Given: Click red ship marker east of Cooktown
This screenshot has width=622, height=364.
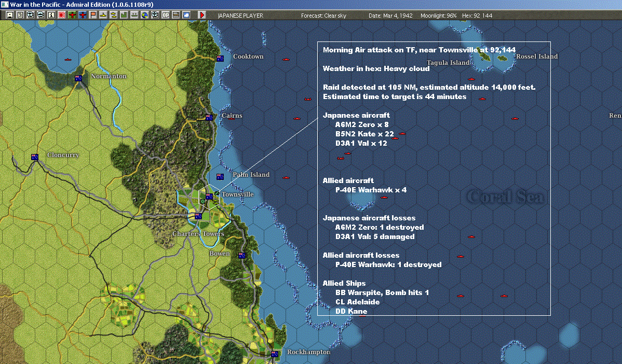Looking at the screenshot, I should (286, 60).
